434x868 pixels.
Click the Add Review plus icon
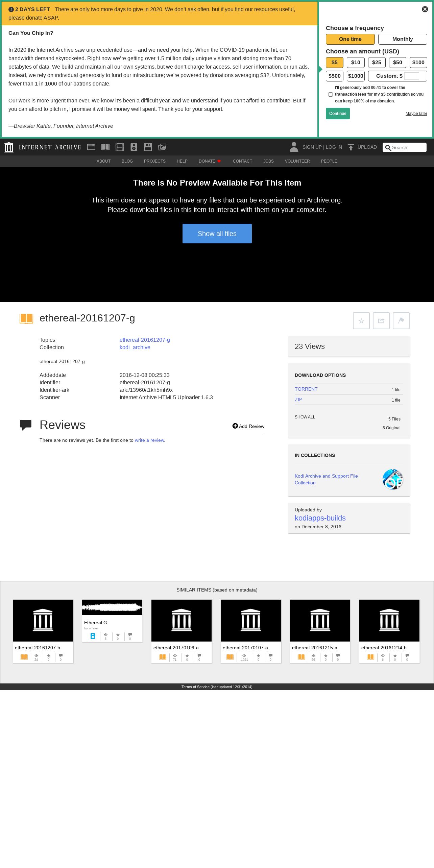(x=235, y=426)
